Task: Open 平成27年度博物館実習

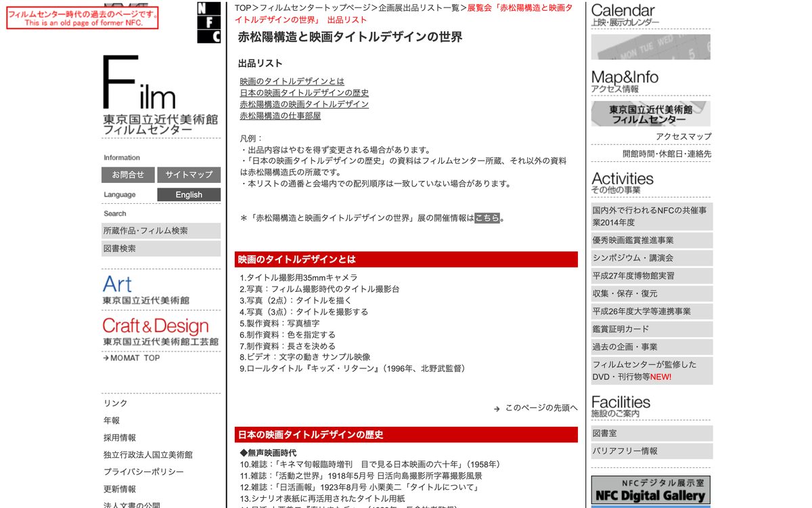Action: (x=652, y=276)
